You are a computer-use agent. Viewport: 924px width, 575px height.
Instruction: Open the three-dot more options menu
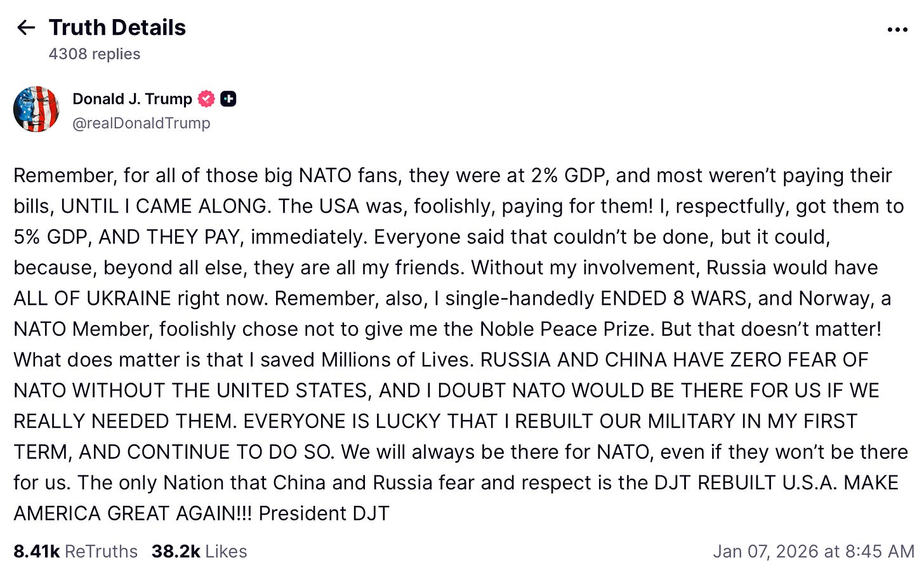[x=897, y=30]
